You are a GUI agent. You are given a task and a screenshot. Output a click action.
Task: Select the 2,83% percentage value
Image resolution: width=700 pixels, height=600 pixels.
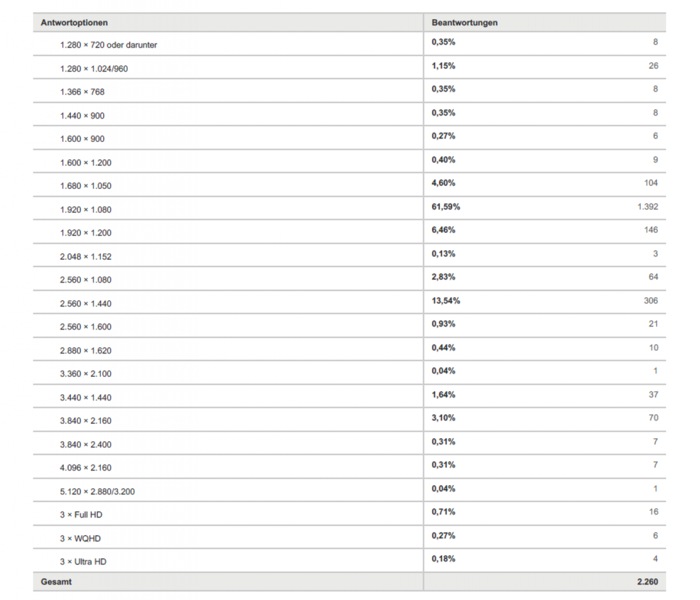pyautogui.click(x=443, y=277)
